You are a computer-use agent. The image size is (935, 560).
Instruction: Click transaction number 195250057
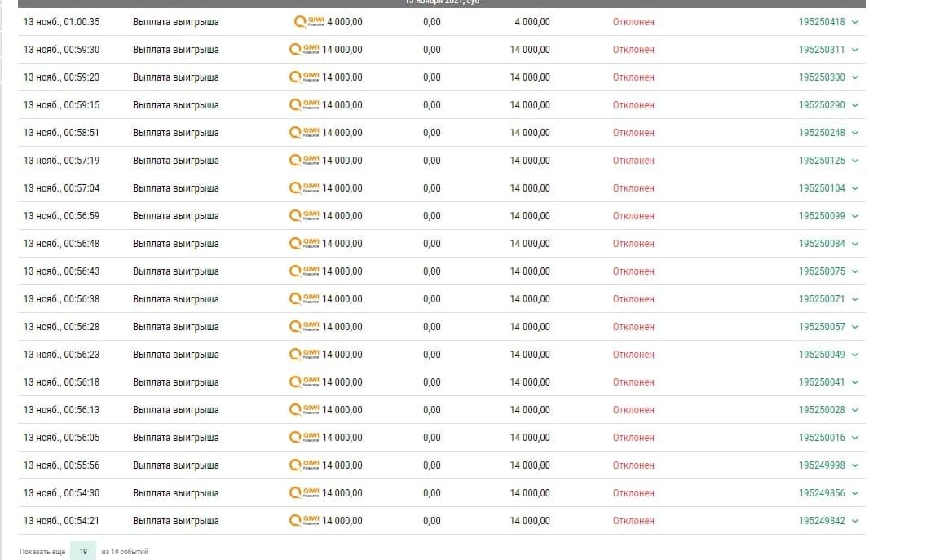[822, 327]
